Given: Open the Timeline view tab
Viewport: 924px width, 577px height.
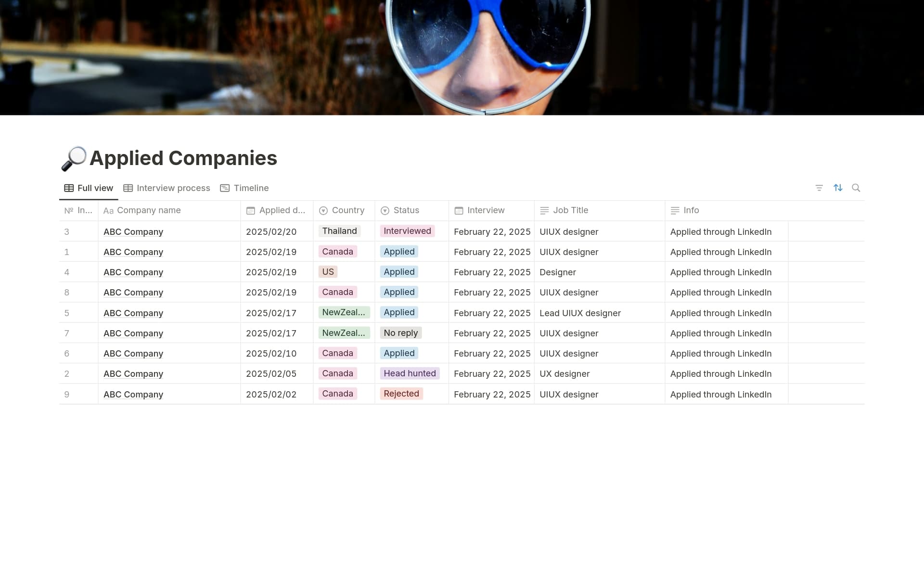Looking at the screenshot, I should pyautogui.click(x=251, y=188).
